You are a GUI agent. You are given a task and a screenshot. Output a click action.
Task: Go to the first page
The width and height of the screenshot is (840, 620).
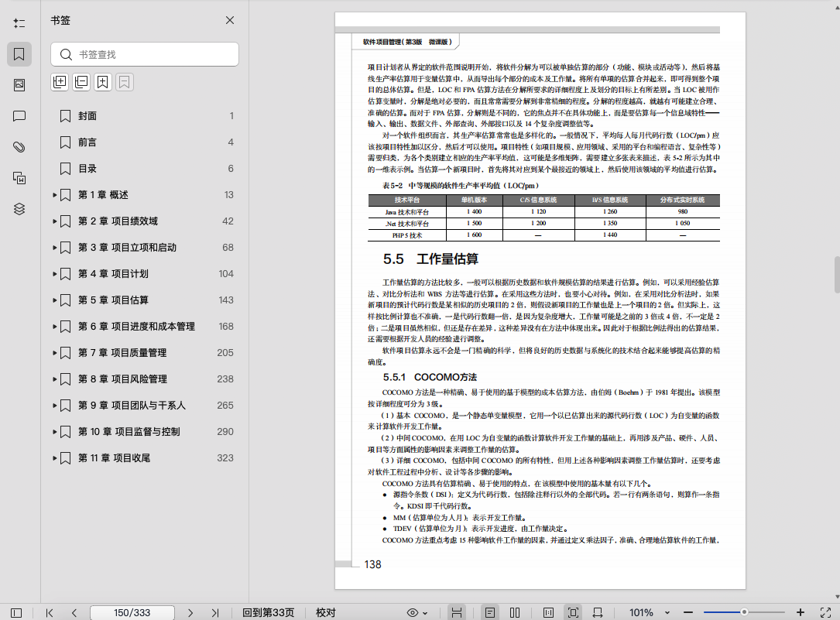50,612
